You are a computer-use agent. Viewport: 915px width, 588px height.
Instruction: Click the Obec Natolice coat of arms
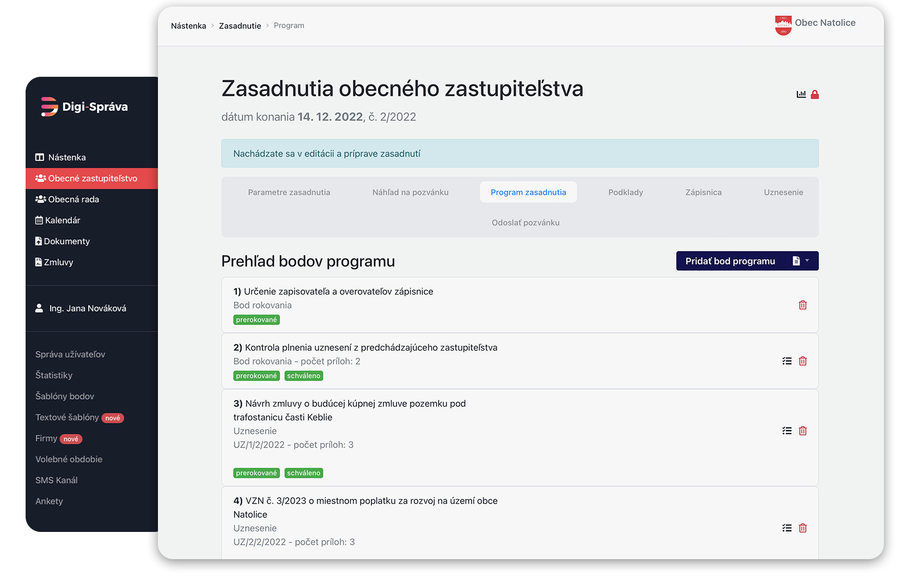point(783,26)
